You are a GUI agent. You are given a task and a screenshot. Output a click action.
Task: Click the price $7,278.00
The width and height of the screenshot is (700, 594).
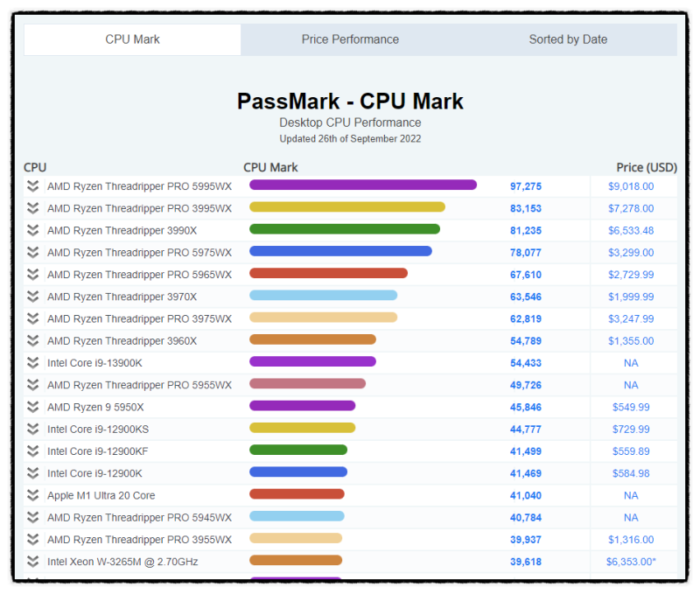[x=631, y=208]
